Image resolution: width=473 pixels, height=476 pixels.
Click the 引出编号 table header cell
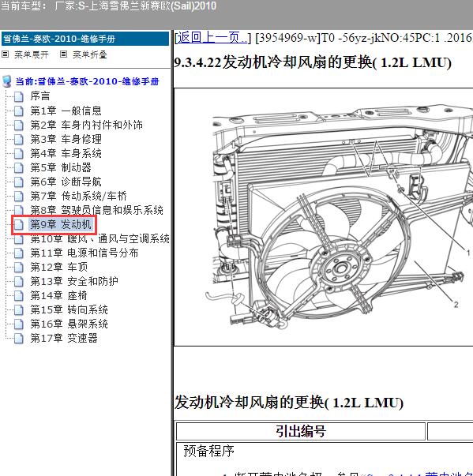point(301,431)
